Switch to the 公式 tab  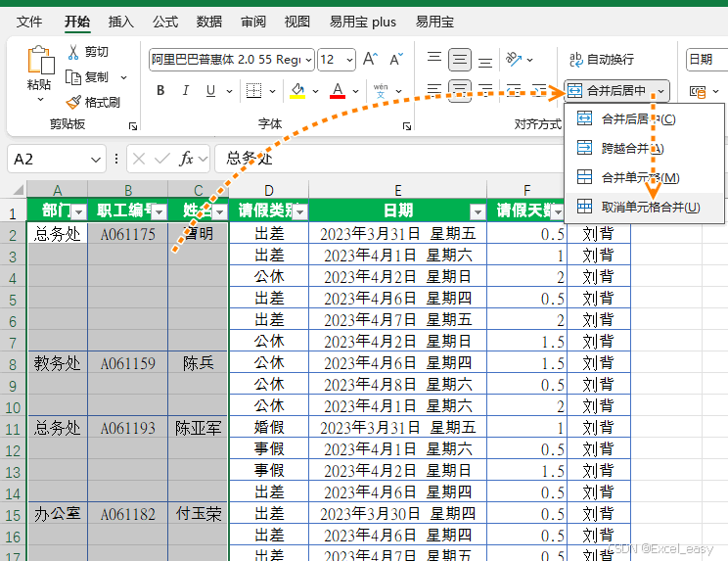point(164,22)
